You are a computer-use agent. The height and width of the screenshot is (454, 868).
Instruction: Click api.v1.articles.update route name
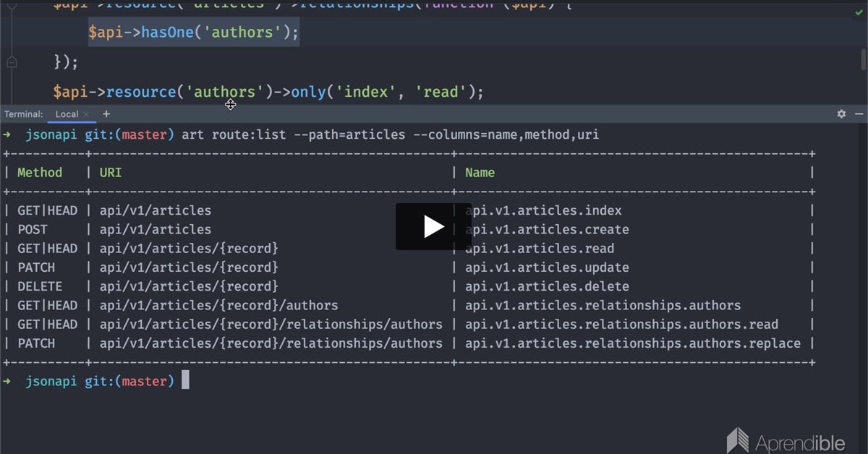[x=547, y=267]
